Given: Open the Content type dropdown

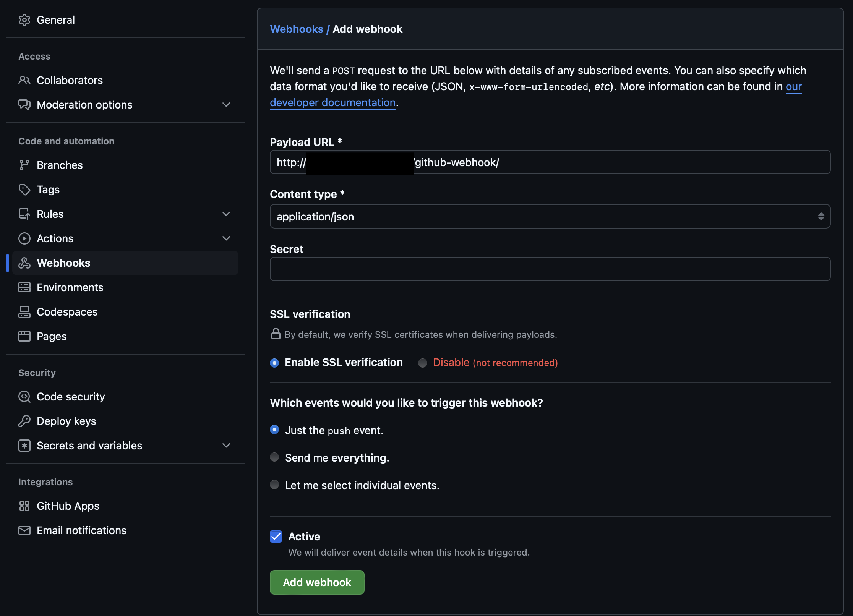Looking at the screenshot, I should pyautogui.click(x=550, y=216).
